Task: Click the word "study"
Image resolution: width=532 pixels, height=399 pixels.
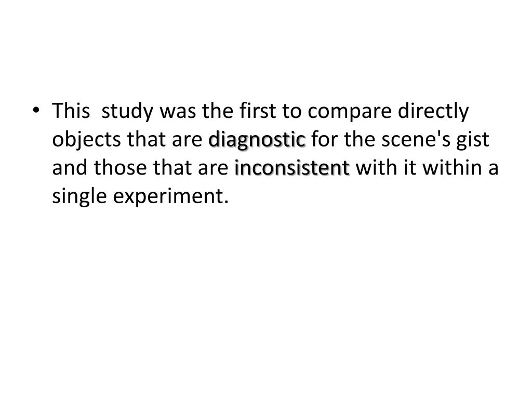Action: 127,111
